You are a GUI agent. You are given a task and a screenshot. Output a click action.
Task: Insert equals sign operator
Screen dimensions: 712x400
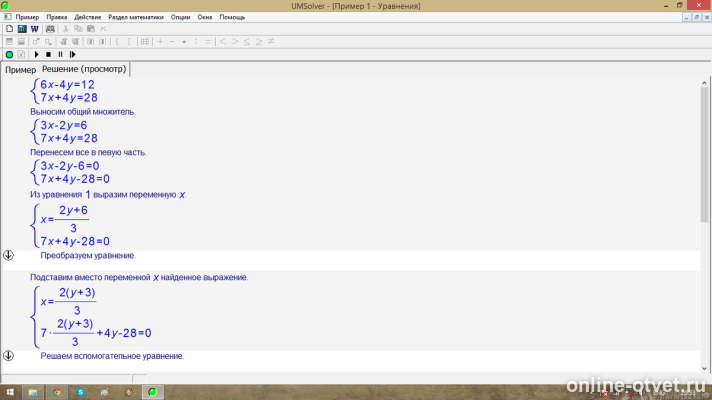(x=208, y=41)
